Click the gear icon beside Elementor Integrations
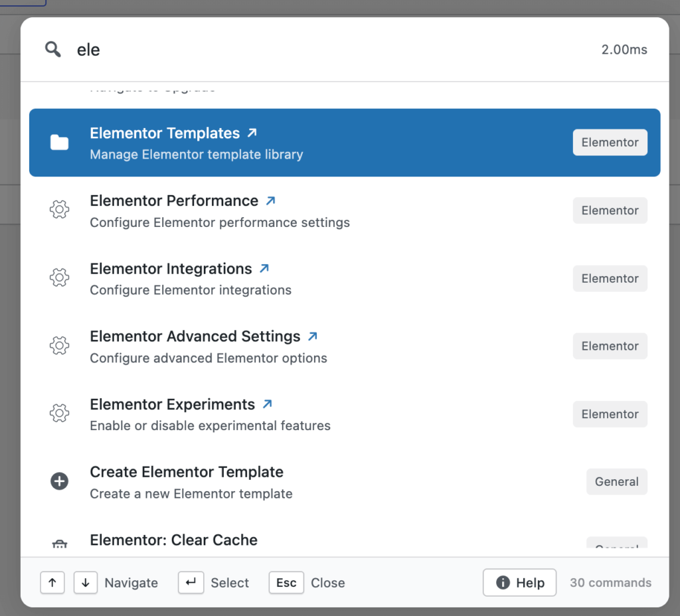 click(x=59, y=277)
